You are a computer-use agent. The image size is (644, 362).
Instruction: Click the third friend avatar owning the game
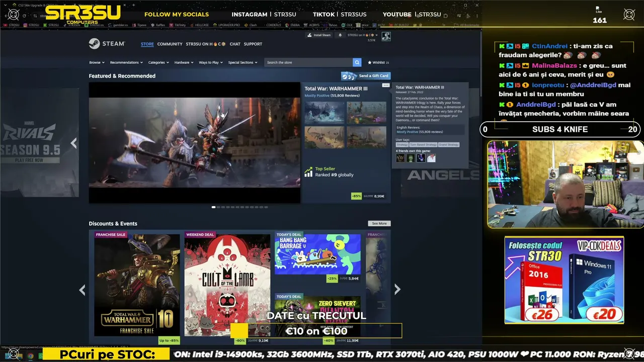click(x=421, y=158)
